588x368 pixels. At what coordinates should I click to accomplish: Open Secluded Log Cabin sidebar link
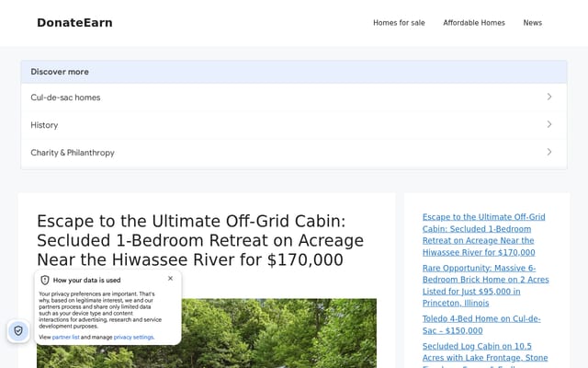coord(485,354)
